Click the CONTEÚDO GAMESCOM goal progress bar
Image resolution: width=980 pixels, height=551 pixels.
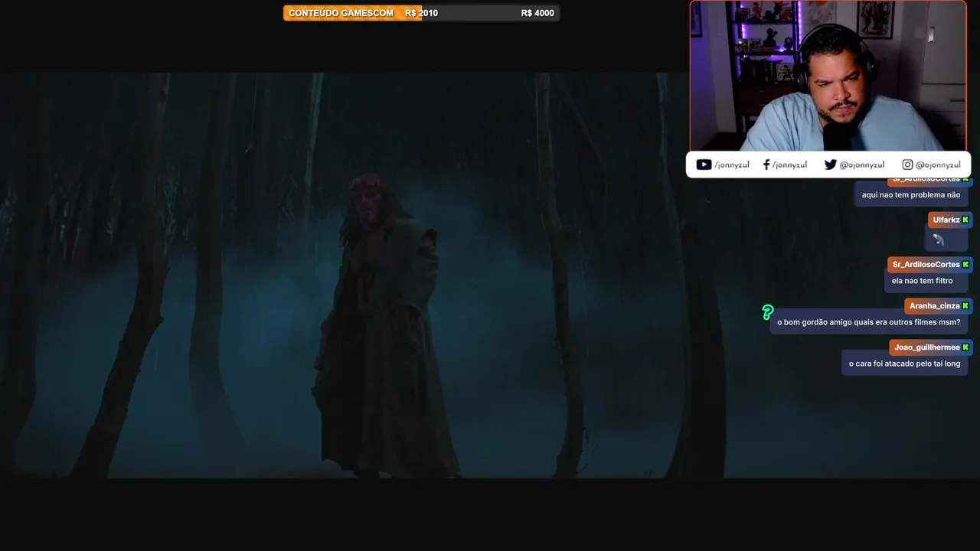click(421, 13)
